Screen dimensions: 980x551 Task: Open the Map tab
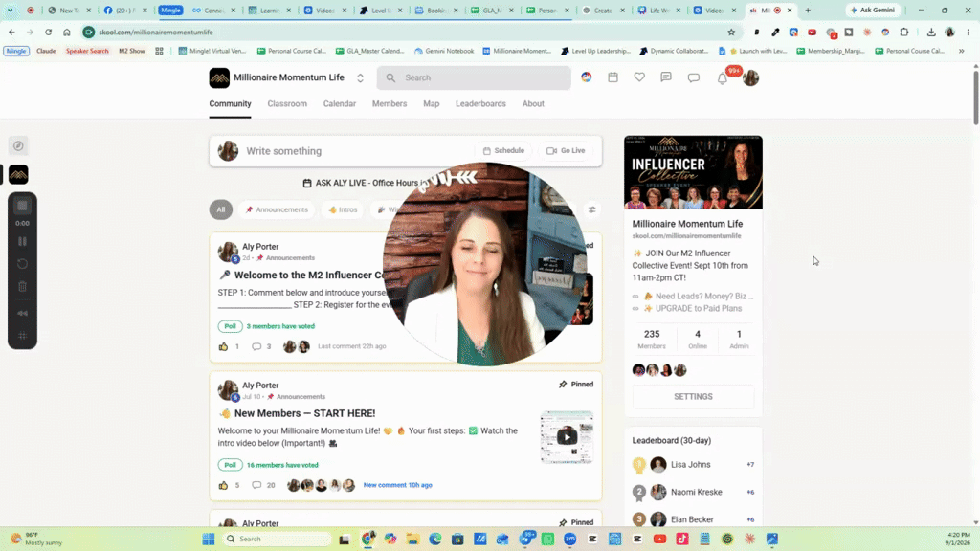[432, 103]
